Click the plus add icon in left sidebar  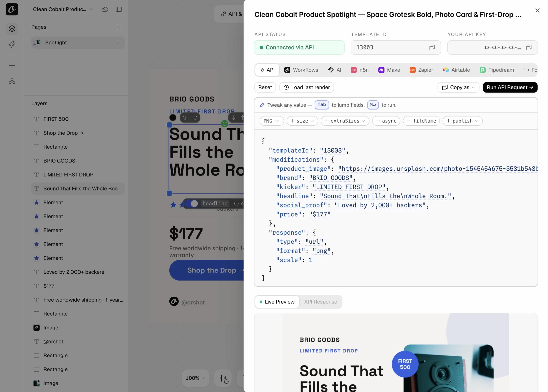coord(12,66)
